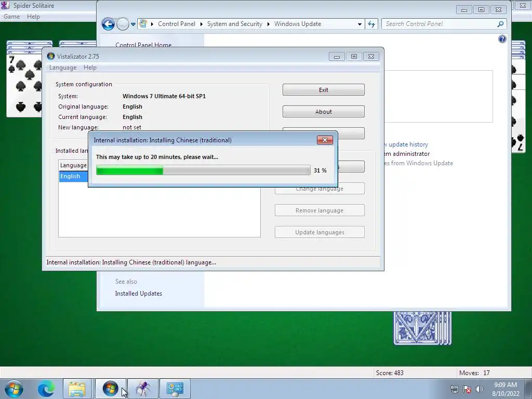Viewport: 532px width, 399px height.
Task: Maximize the Vistalizator window
Action: click(x=354, y=57)
